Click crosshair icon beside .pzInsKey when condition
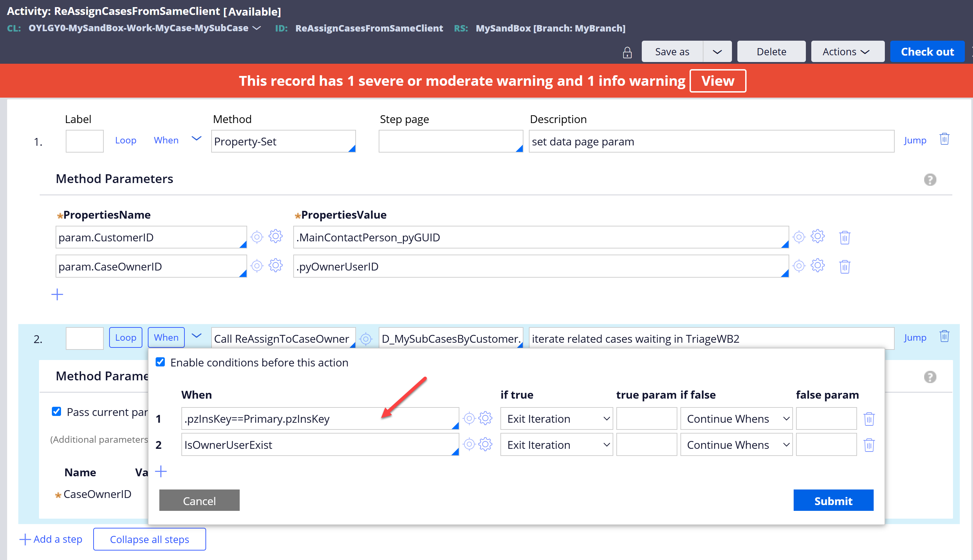This screenshot has width=973, height=560. point(469,418)
